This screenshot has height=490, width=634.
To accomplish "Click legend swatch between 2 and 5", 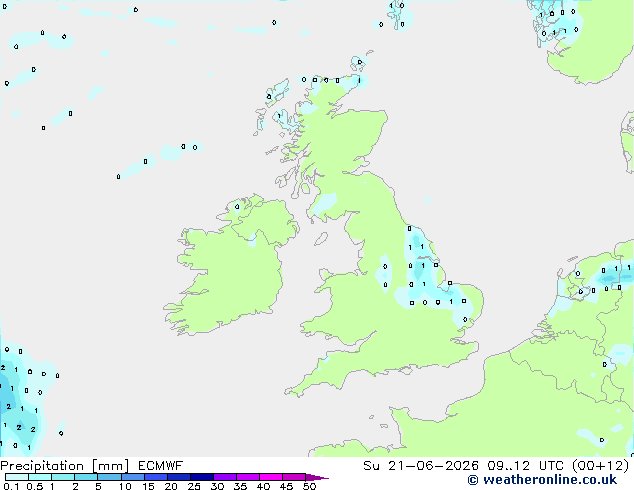I will (x=86, y=477).
